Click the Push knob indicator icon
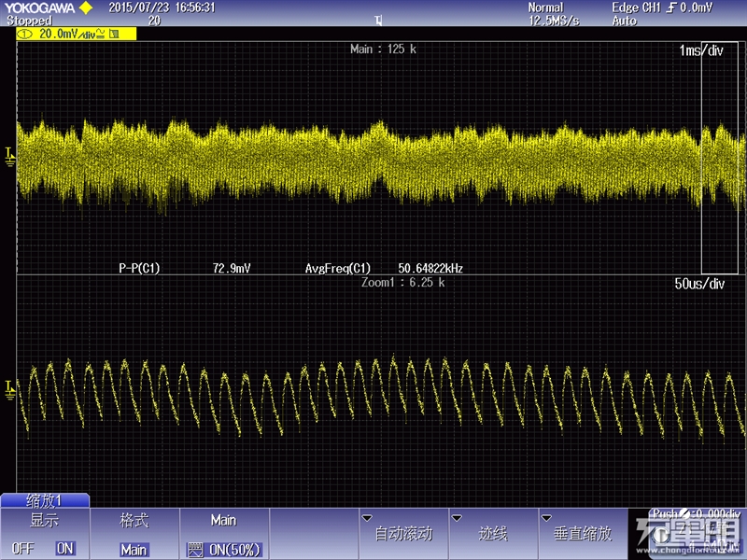 tap(684, 514)
